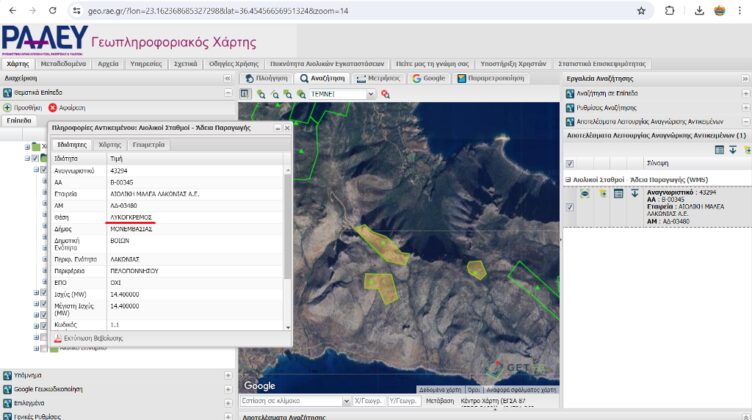Screen dimensions: 752x420
Task: Open results table view icon in header
Action: point(719,150)
